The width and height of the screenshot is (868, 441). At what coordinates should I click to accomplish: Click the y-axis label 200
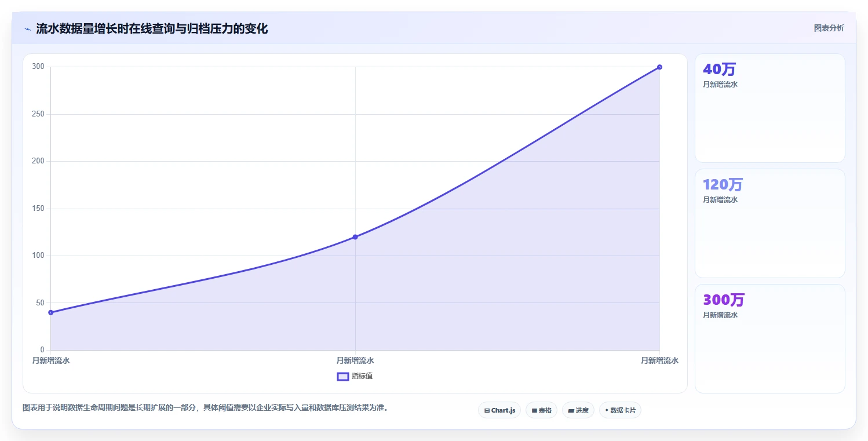38,161
